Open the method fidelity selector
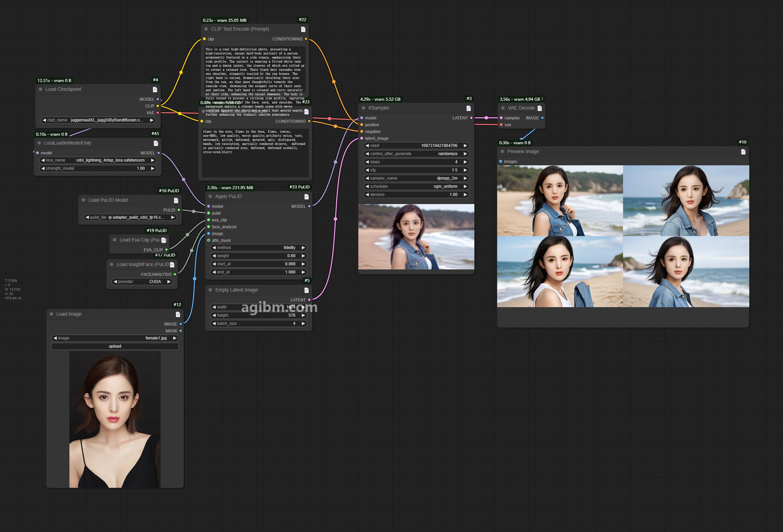The height and width of the screenshot is (532, 783). 259,248
